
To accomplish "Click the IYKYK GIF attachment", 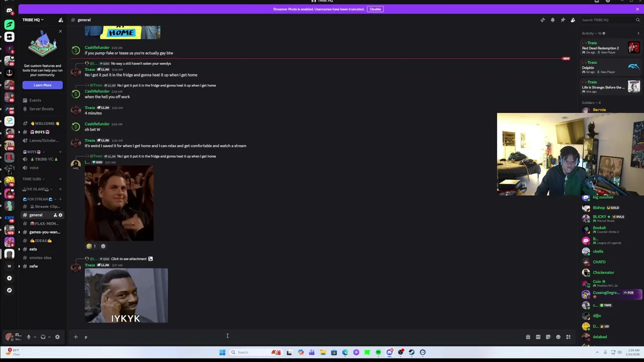I will coord(126,296).
